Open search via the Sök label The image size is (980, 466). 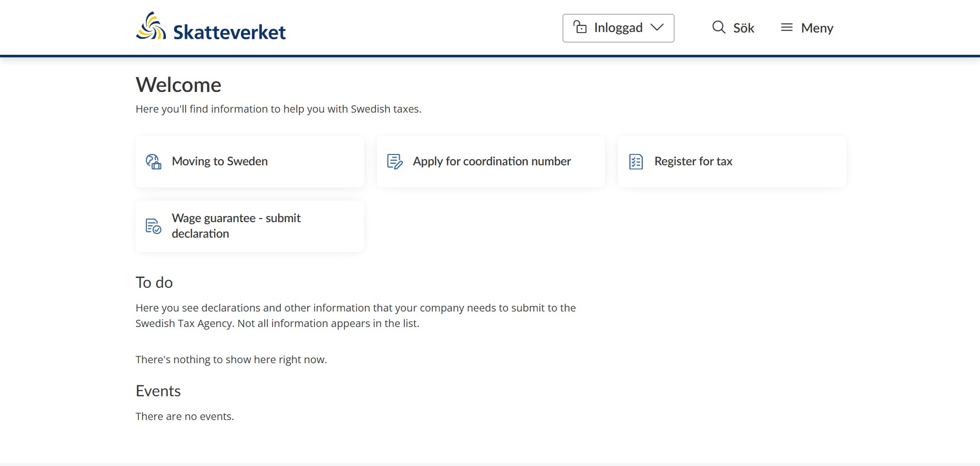[x=744, y=28]
